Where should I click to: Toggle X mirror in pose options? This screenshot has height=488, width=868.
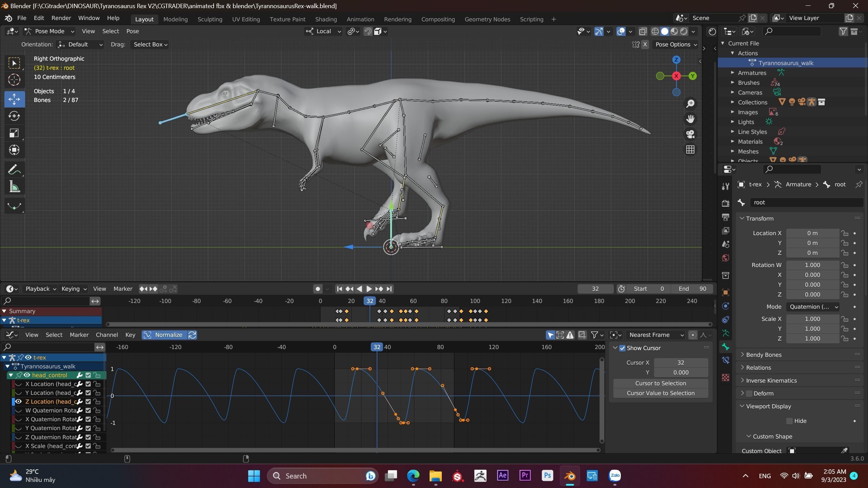645,45
